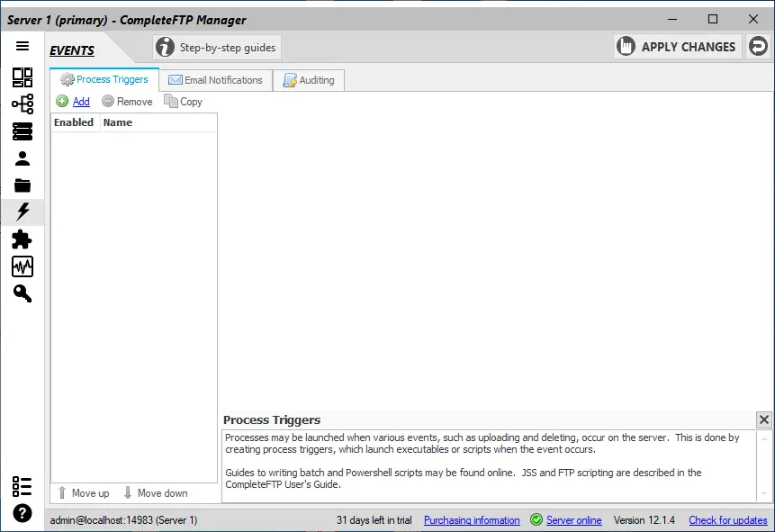The height and width of the screenshot is (532, 775).
Task: Click help panel scrollbar up arrow
Action: click(x=764, y=438)
